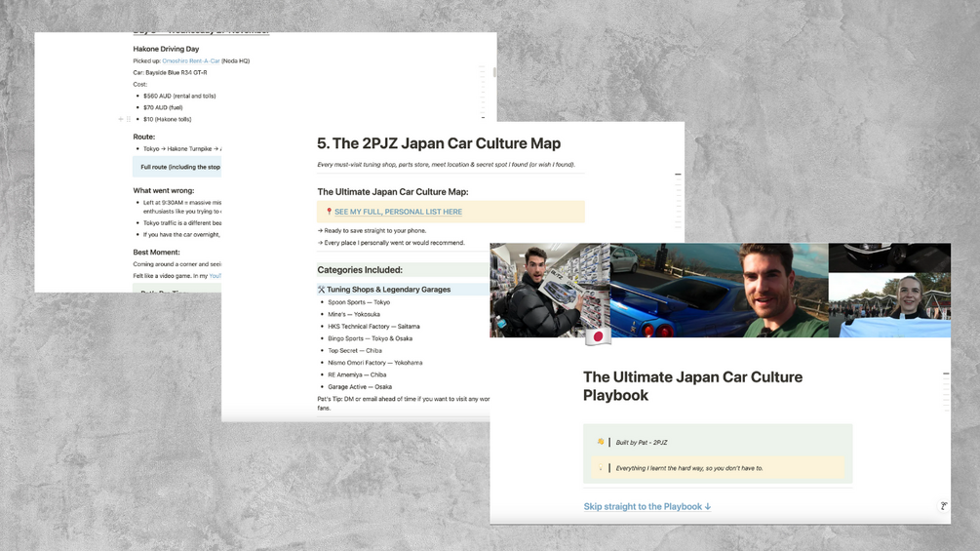Click Best Moment heading

tap(156, 253)
